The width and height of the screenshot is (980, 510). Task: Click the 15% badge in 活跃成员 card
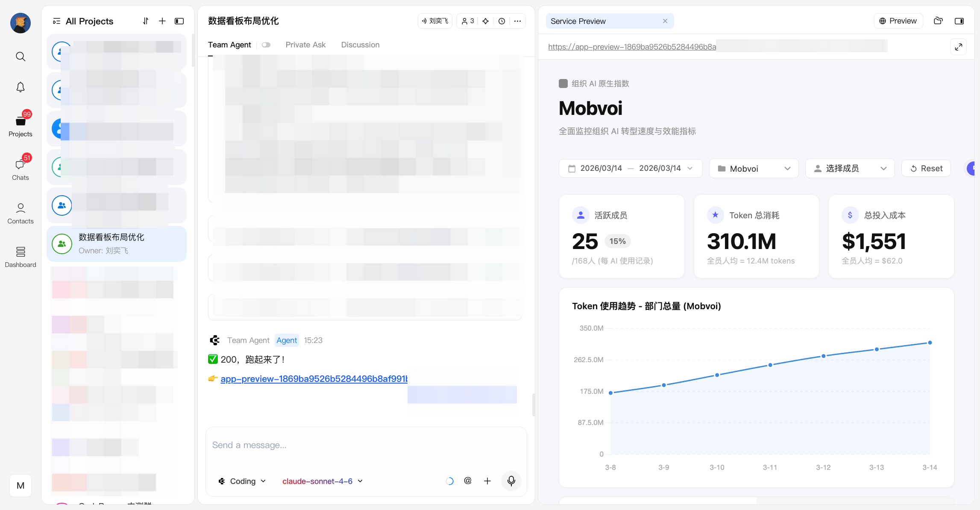618,241
